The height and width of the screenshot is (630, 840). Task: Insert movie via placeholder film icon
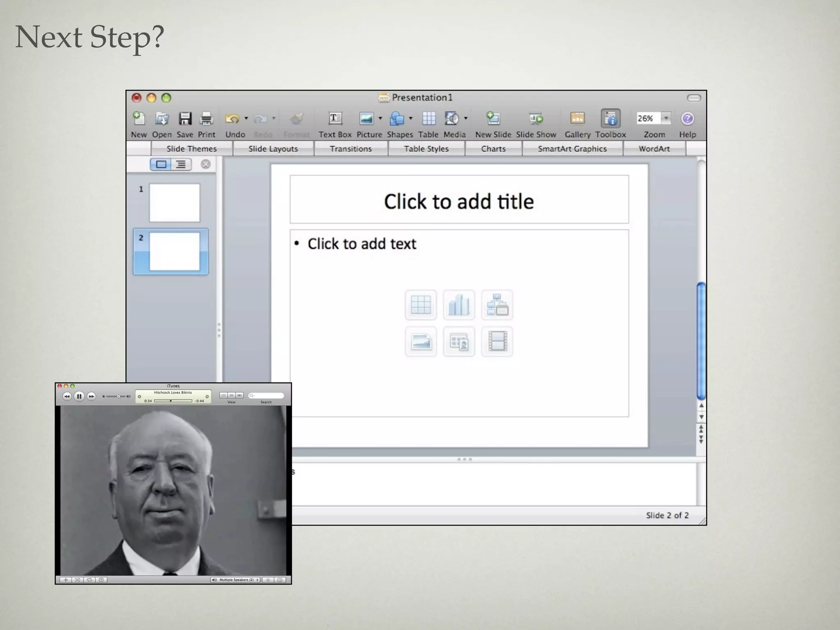[497, 341]
